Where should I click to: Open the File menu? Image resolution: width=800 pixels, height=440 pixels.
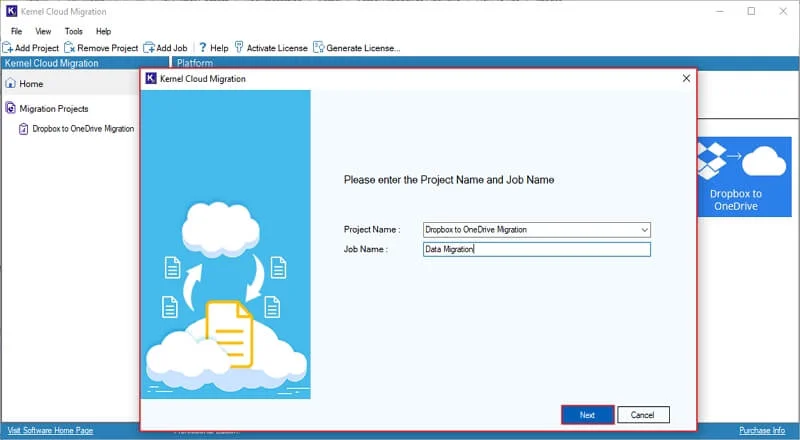coord(16,31)
